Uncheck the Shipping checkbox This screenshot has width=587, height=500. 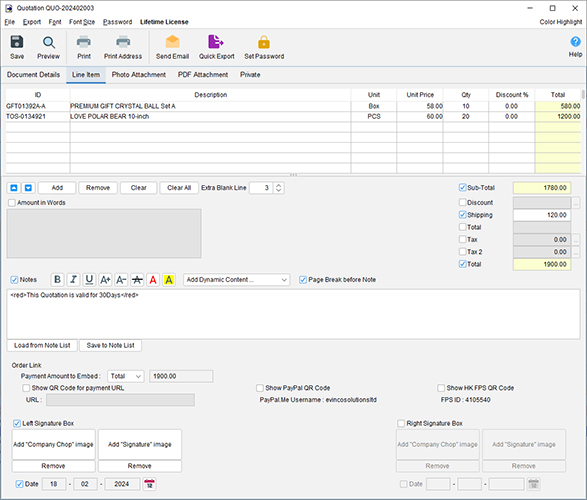pos(463,215)
